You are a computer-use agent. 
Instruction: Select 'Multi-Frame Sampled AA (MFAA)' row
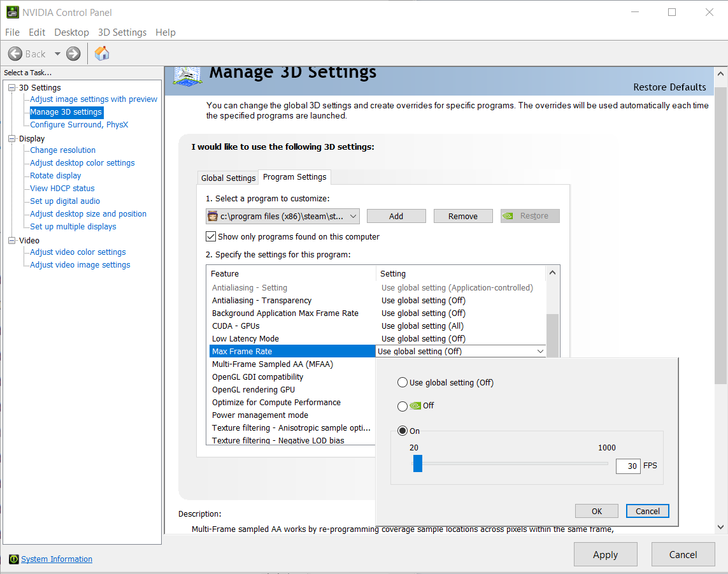click(x=292, y=364)
